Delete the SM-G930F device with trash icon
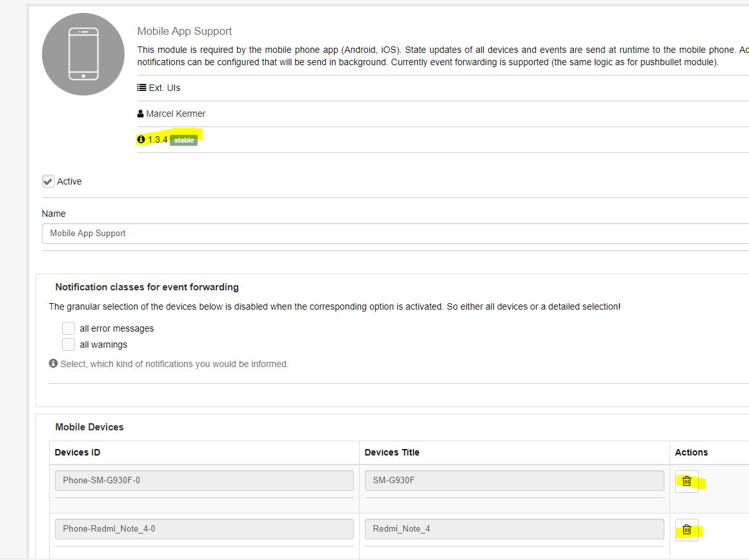The image size is (749, 560). coord(686,481)
